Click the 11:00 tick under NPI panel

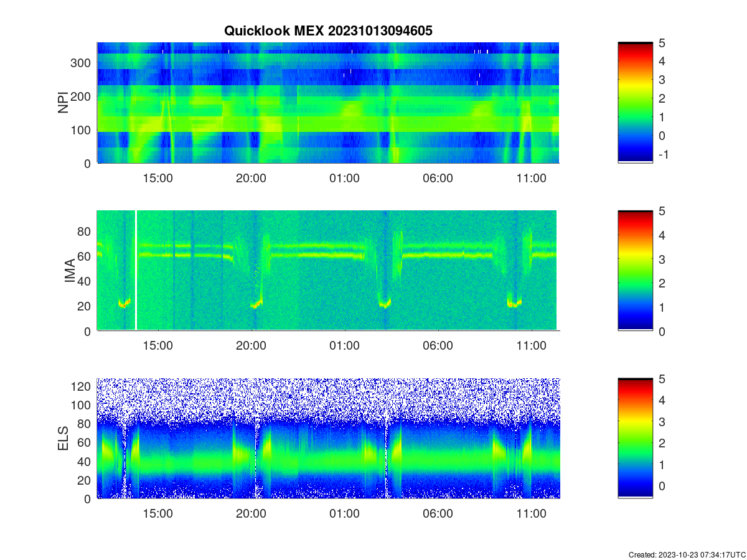(x=532, y=177)
